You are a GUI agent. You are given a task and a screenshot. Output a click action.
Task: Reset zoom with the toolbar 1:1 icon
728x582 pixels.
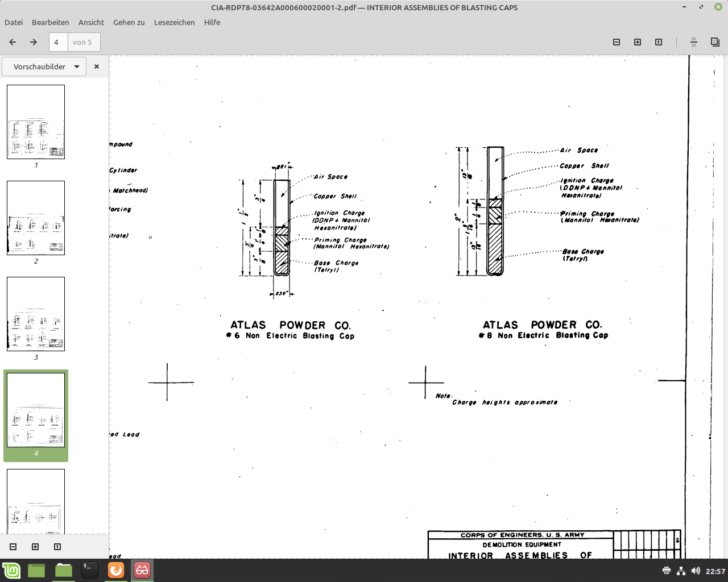[x=659, y=42]
